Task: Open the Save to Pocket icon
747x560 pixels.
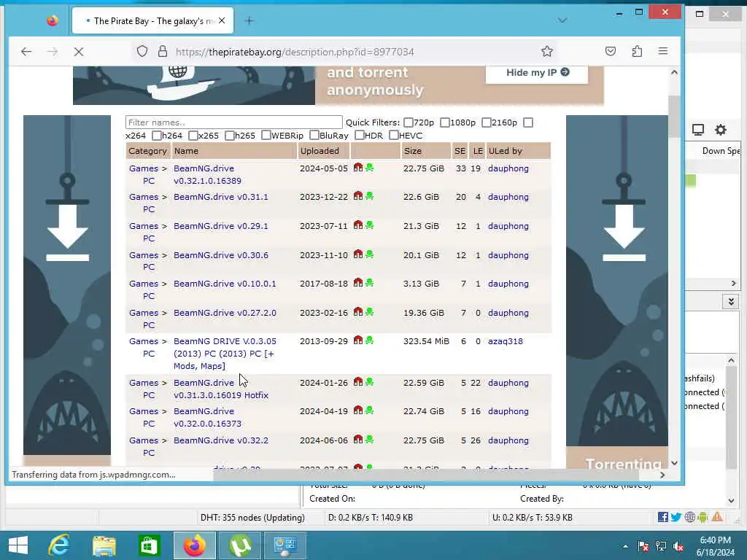Action: tap(611, 52)
